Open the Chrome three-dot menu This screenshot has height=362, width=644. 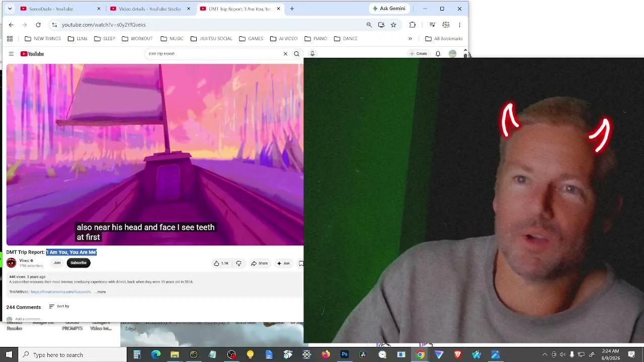459,25
